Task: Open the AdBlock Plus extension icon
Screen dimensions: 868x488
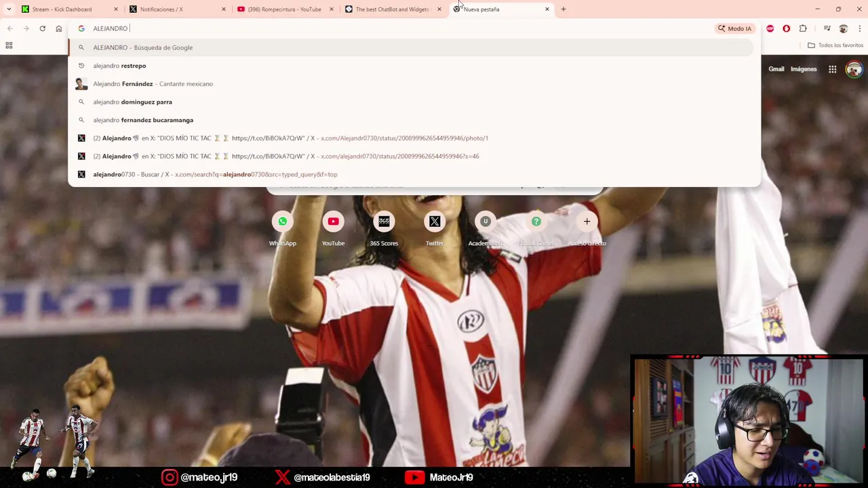Action: pyautogui.click(x=770, y=28)
